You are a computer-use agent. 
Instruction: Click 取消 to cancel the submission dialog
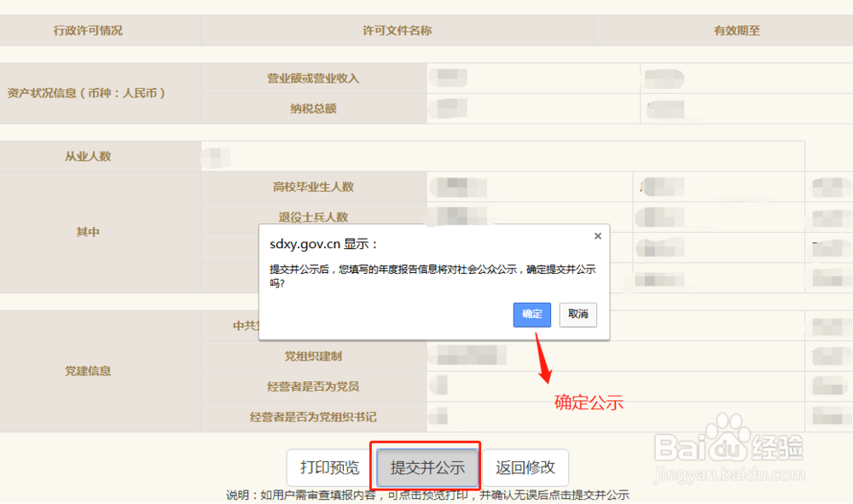coord(577,315)
